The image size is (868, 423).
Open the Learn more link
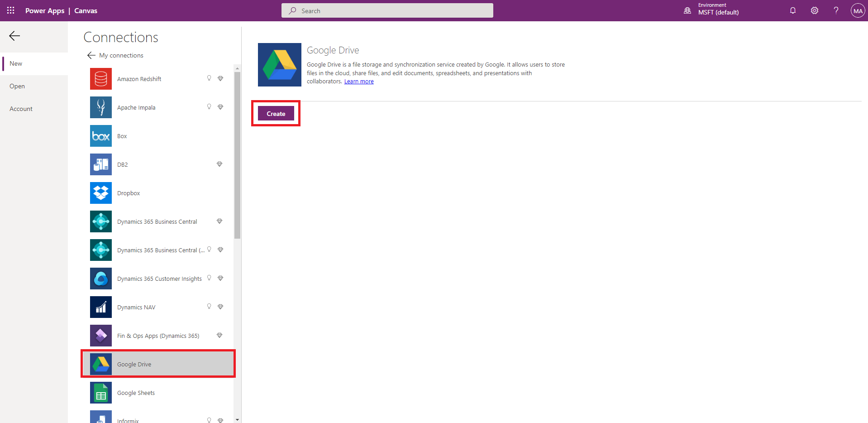(x=358, y=81)
